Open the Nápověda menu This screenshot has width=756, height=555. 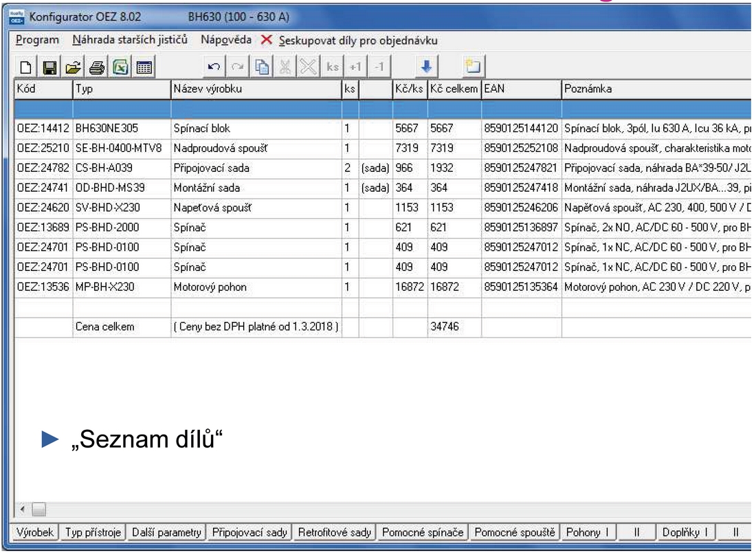tap(226, 40)
